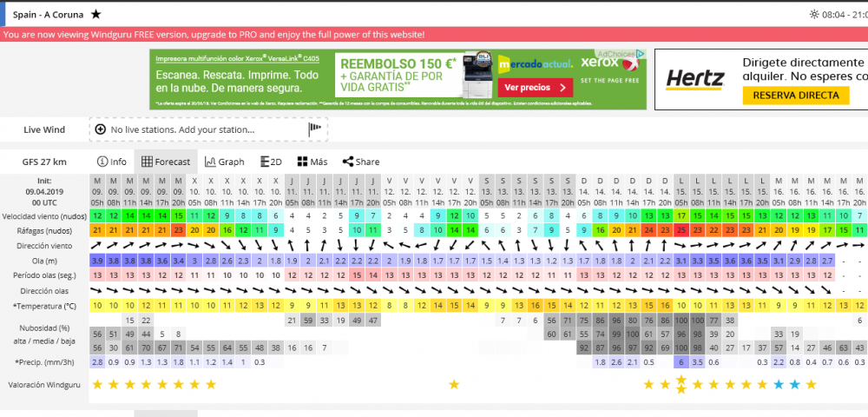Click the first blue Windguru rating star
868x417 pixels.
point(779,384)
